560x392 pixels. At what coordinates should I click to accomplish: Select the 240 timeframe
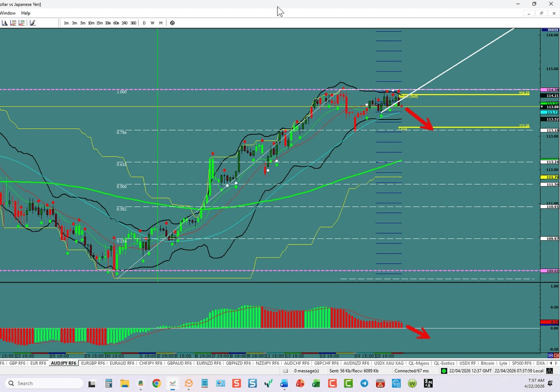(124, 23)
